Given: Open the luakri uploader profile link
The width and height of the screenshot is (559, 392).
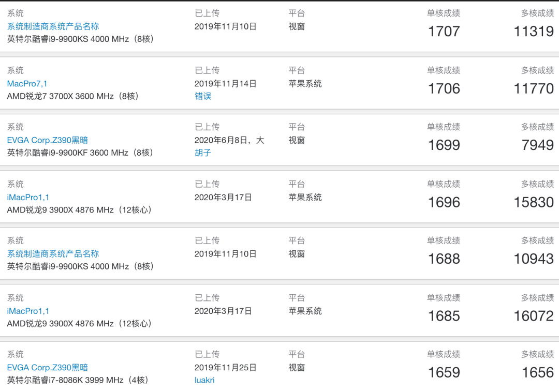Looking at the screenshot, I should click(x=204, y=380).
